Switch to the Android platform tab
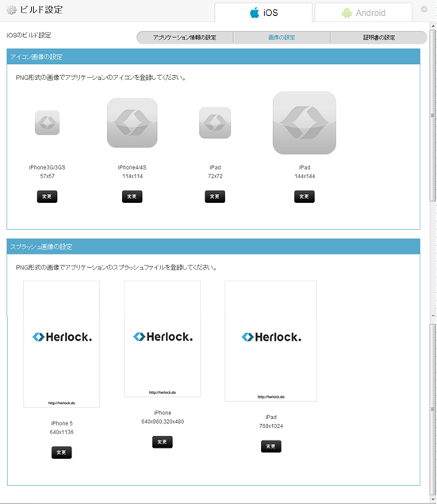The width and height of the screenshot is (437, 504). point(363,13)
